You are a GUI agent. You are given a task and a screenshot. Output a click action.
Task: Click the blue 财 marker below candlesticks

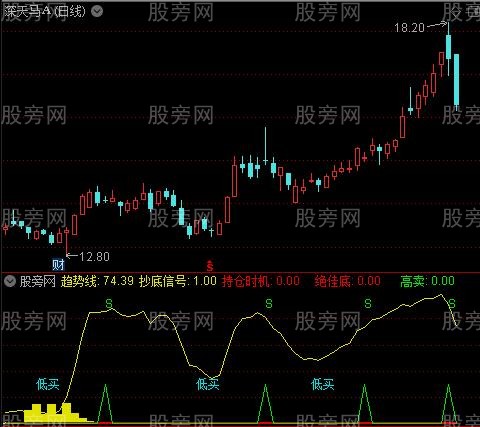(x=58, y=265)
